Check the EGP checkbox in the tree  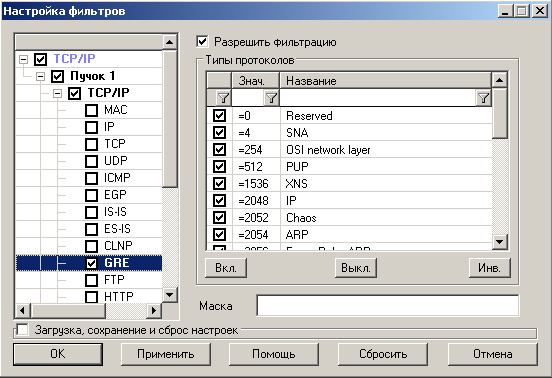click(x=92, y=195)
